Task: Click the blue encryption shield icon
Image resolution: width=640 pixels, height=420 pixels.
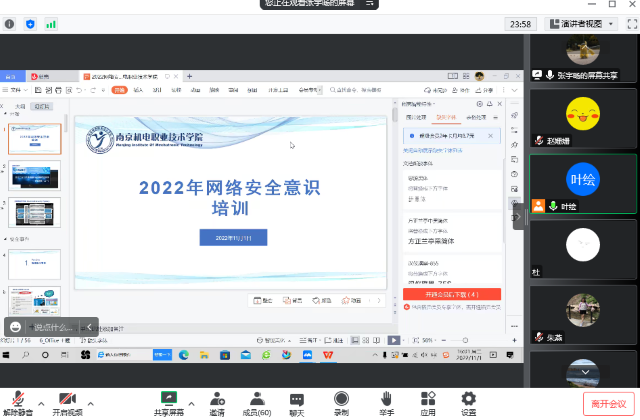Action: point(30,23)
